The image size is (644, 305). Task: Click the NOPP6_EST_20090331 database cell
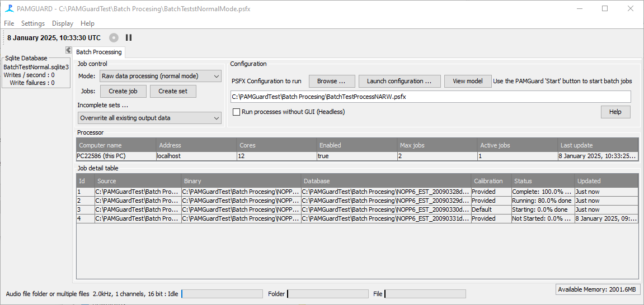coord(386,218)
